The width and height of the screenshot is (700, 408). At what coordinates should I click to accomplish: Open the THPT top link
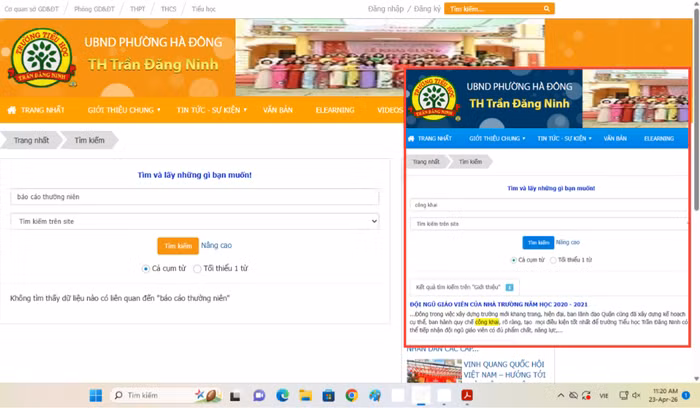[x=138, y=9]
